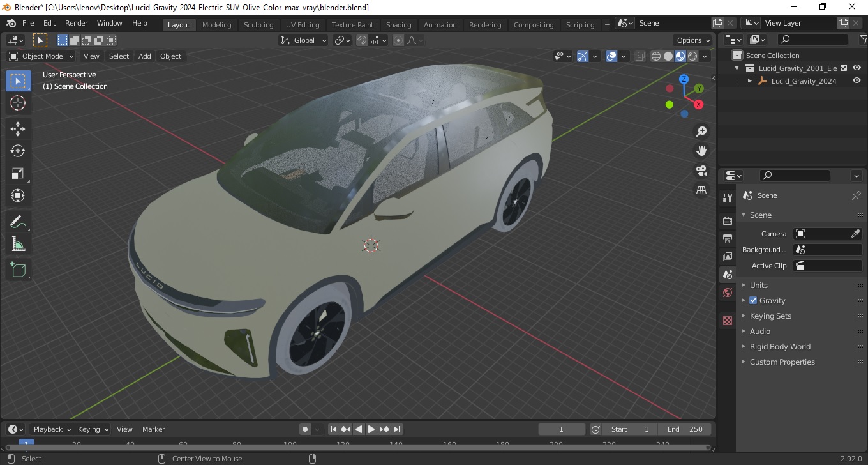
Task: Toggle exclude checkbox for Lucid_Gravity_2001_Ele collection
Action: tap(844, 68)
